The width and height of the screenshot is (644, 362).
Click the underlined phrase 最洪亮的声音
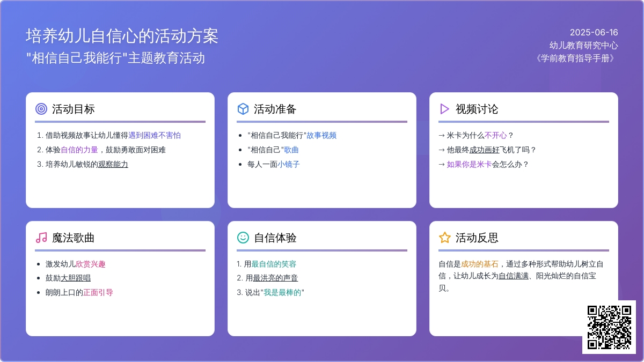tap(275, 278)
